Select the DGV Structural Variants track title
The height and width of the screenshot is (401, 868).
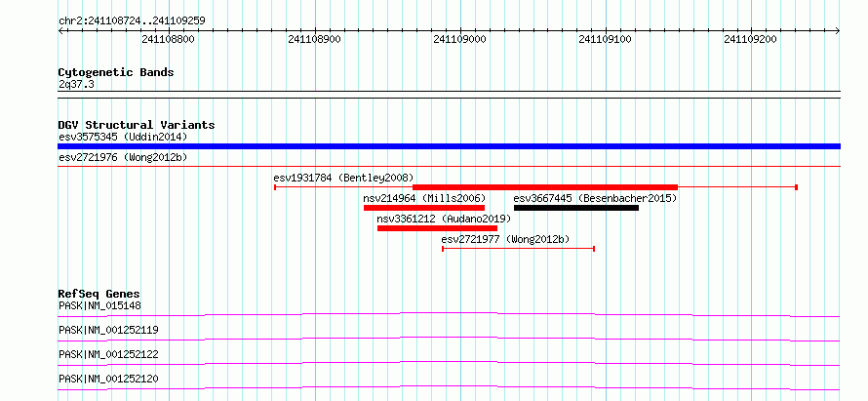click(137, 125)
